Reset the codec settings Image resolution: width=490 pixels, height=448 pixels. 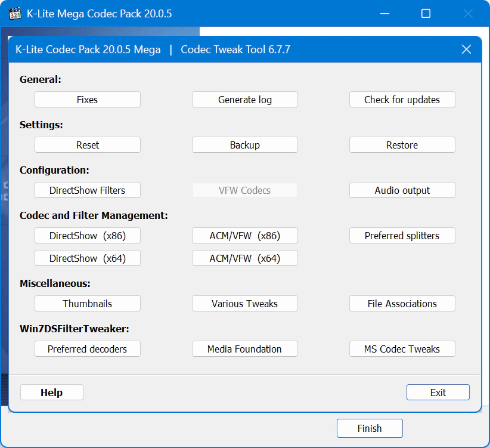tap(88, 145)
